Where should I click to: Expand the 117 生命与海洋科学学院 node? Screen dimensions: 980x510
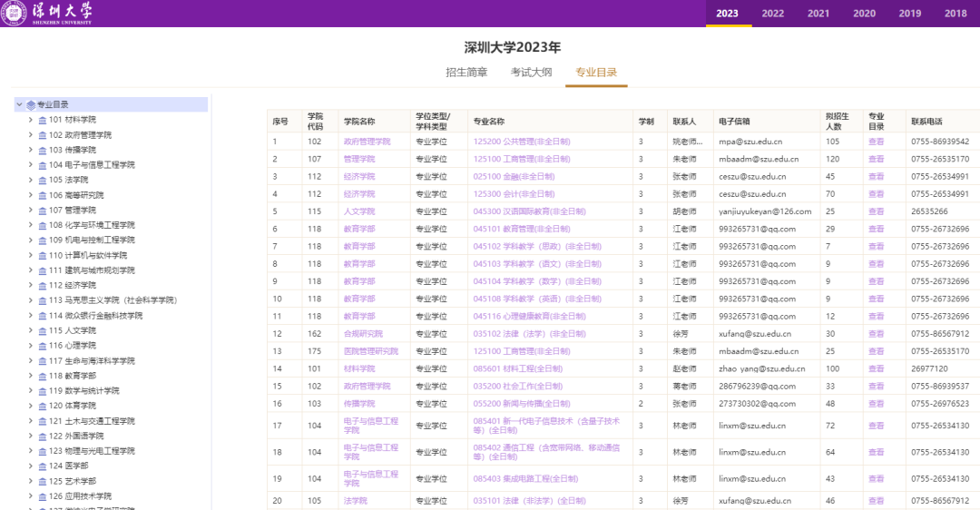[x=30, y=360]
